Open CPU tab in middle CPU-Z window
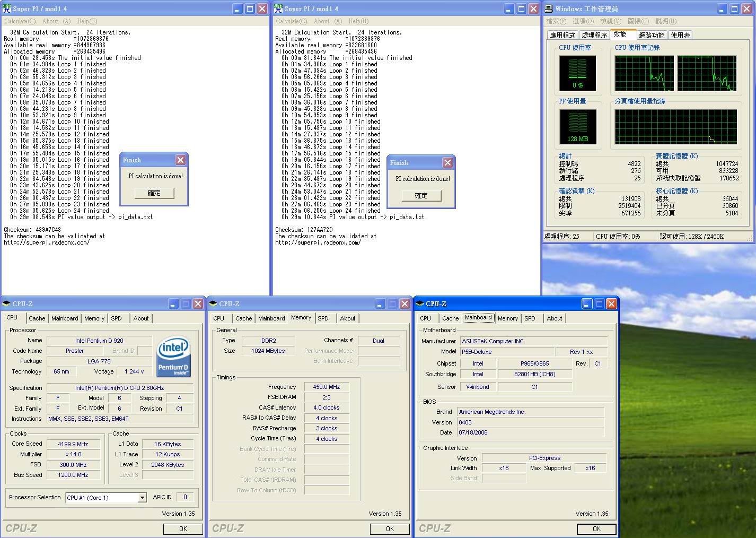The image size is (756, 538). (219, 318)
